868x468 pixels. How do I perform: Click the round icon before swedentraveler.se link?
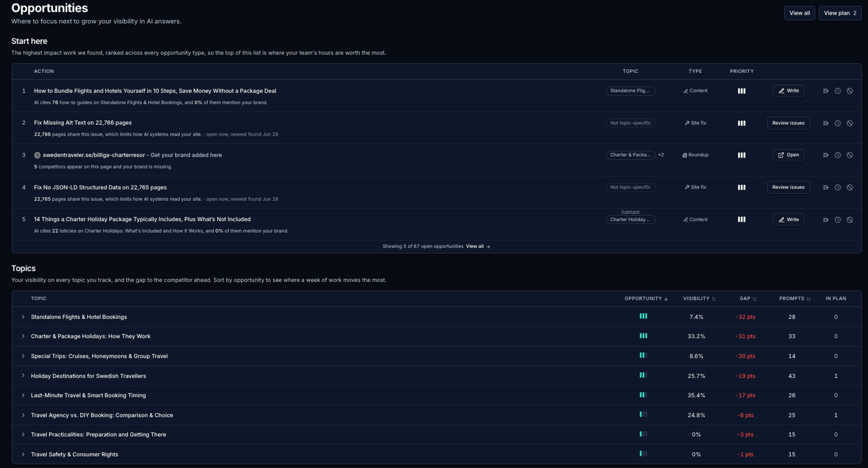pyautogui.click(x=37, y=155)
